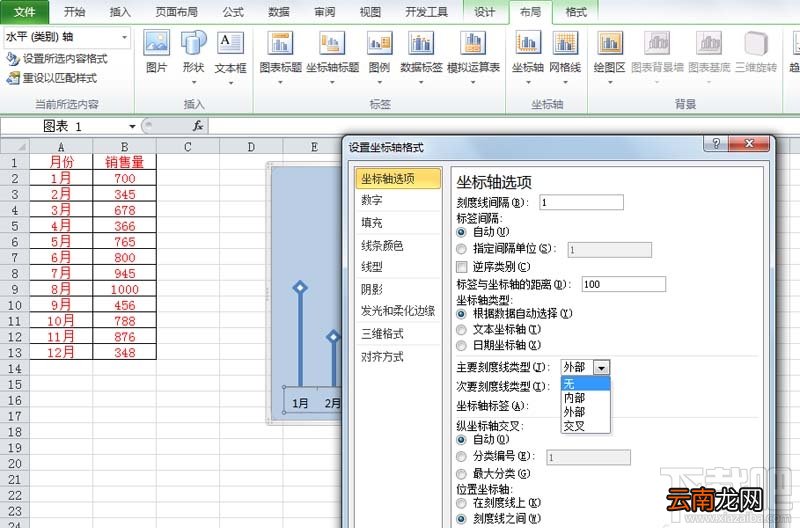Select 日期坐标轴 radio button
The width and height of the screenshot is (800, 528).
click(x=461, y=345)
